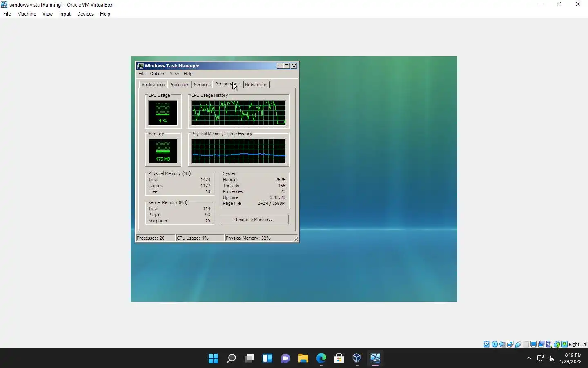Viewport: 588px width, 368px height.
Task: Close the Task Manager window
Action: 294,65
